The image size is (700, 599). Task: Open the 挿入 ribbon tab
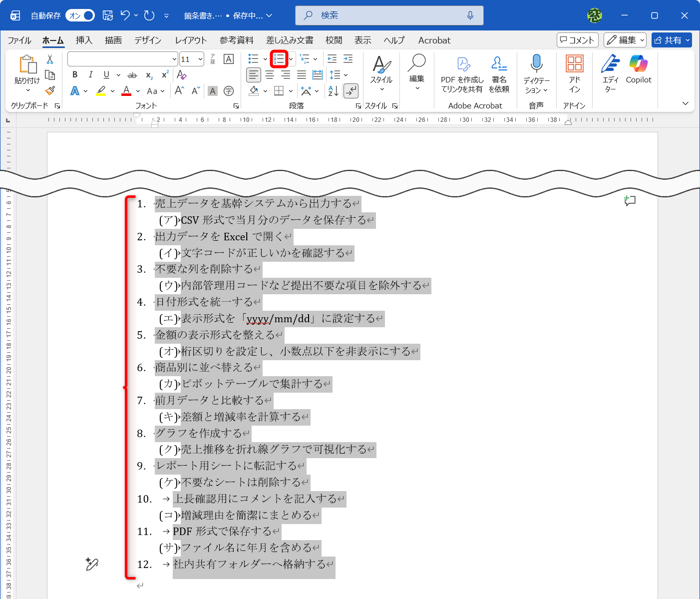click(83, 40)
